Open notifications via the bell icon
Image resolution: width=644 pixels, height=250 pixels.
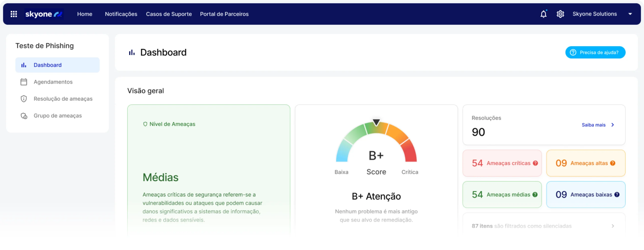[x=544, y=14]
